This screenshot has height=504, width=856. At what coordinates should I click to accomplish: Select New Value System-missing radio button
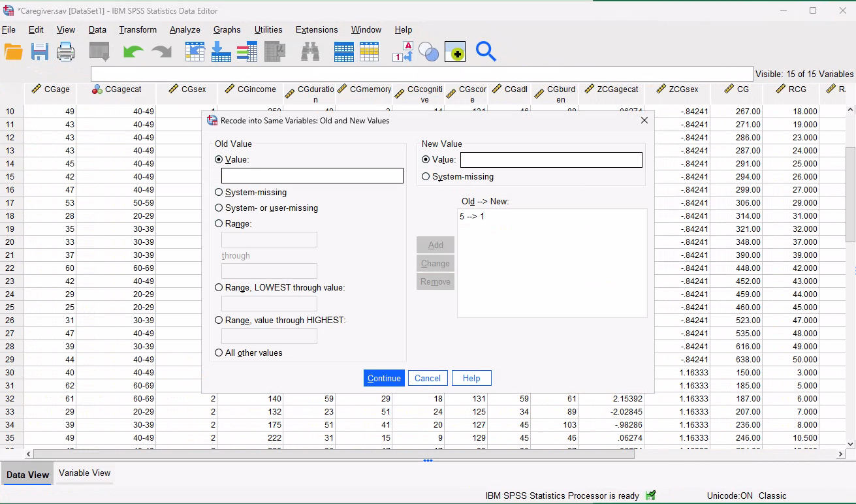tap(426, 177)
